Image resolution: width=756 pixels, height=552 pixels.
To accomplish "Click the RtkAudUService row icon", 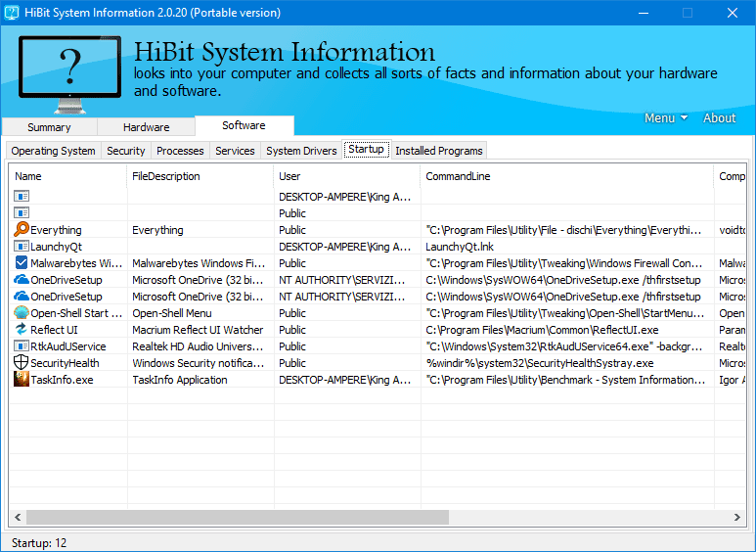I will pos(22,346).
